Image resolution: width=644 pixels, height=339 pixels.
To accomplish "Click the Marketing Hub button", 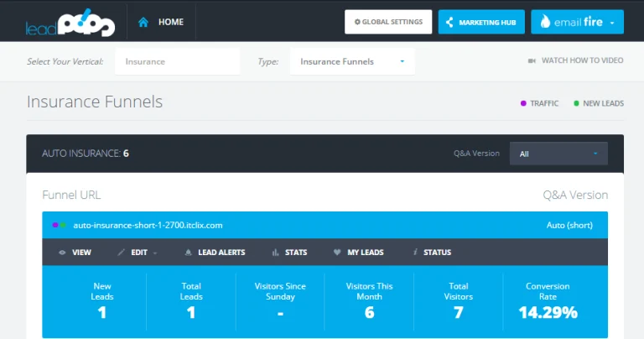I will [x=481, y=22].
